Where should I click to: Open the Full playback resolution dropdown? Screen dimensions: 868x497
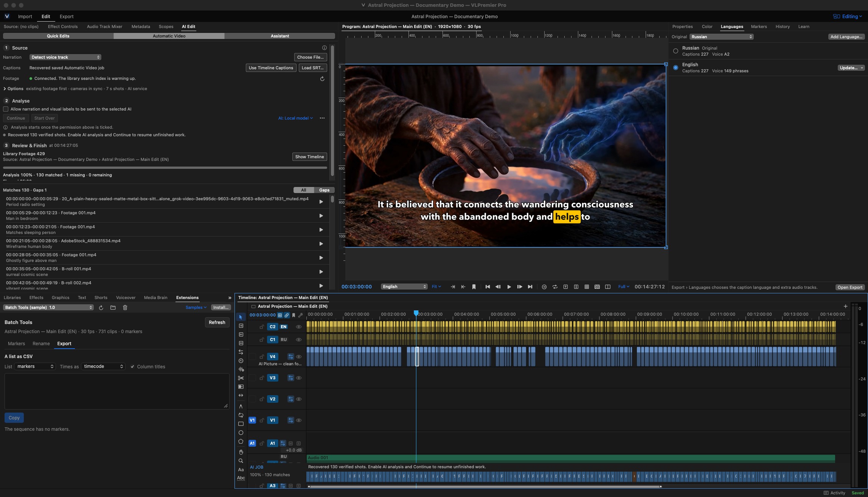click(623, 287)
